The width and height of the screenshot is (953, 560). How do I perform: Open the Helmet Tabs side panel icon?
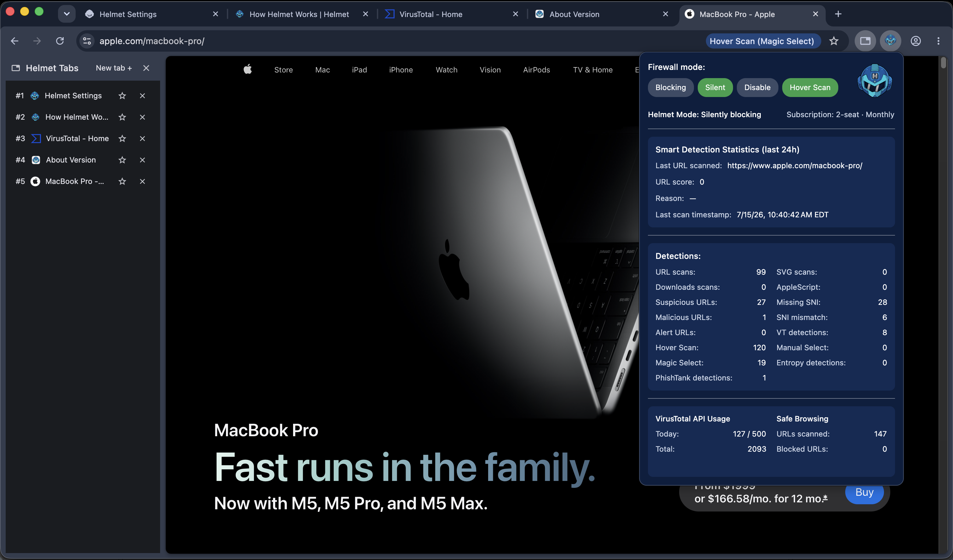(865, 41)
